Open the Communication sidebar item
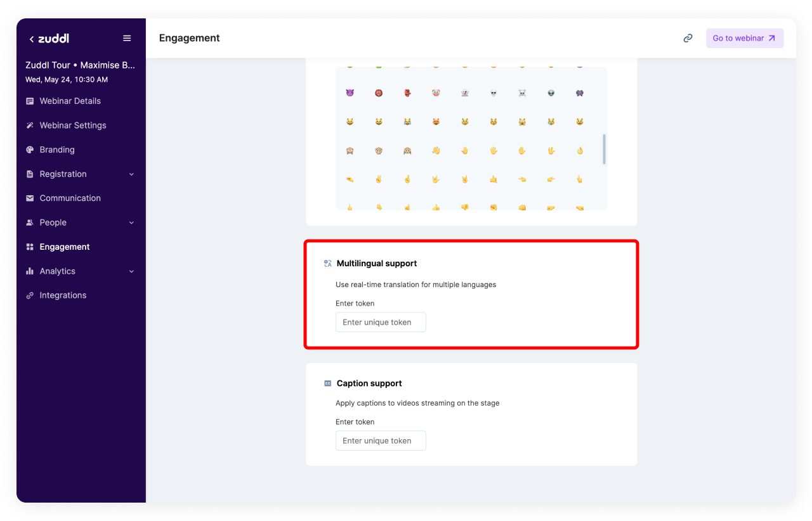Screen dimensions: 812x521 click(70, 198)
